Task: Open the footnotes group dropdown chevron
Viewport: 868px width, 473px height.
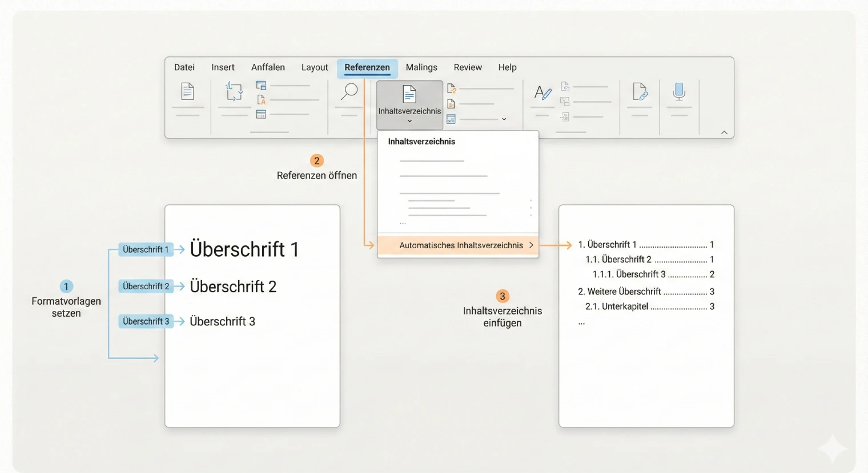Action: [503, 119]
